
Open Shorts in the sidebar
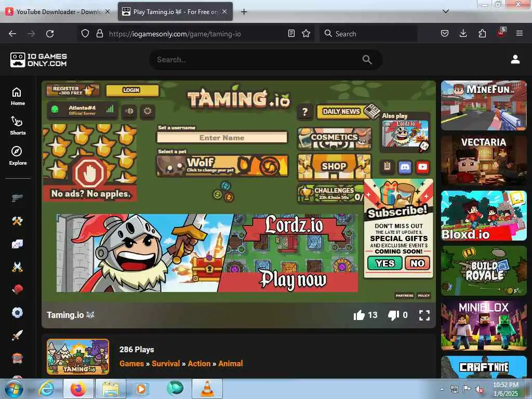pos(18,126)
